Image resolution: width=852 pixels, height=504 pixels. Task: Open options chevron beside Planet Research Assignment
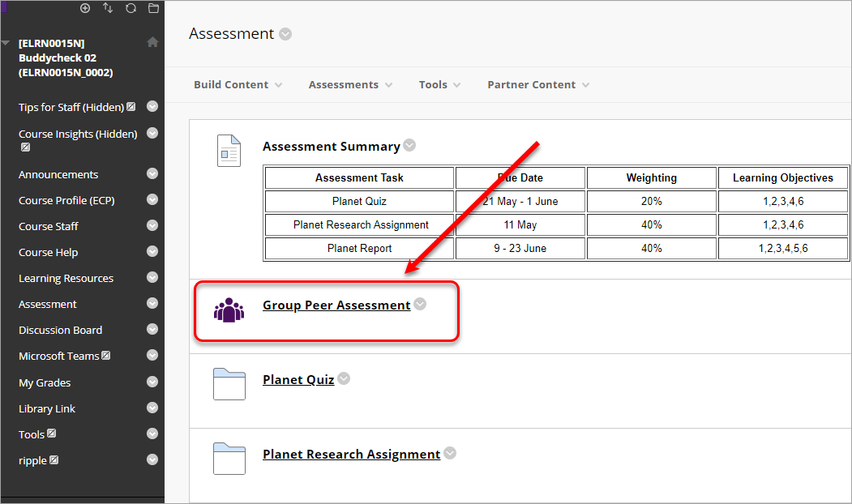point(450,453)
